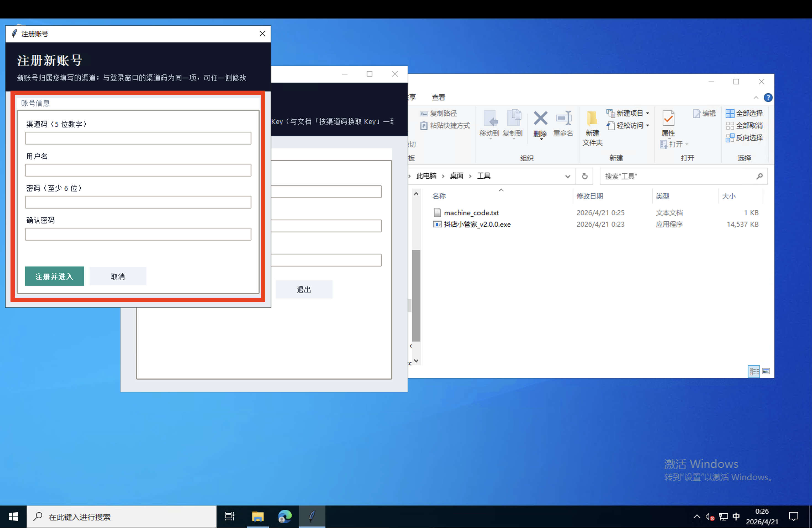Expand the 轻松访问 dropdown
This screenshot has height=528, width=812.
[x=628, y=126]
